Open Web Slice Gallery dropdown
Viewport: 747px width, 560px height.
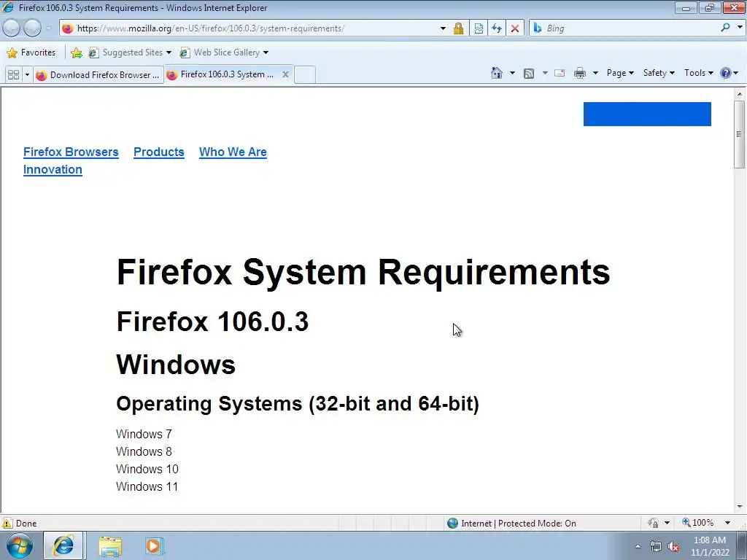click(x=224, y=52)
